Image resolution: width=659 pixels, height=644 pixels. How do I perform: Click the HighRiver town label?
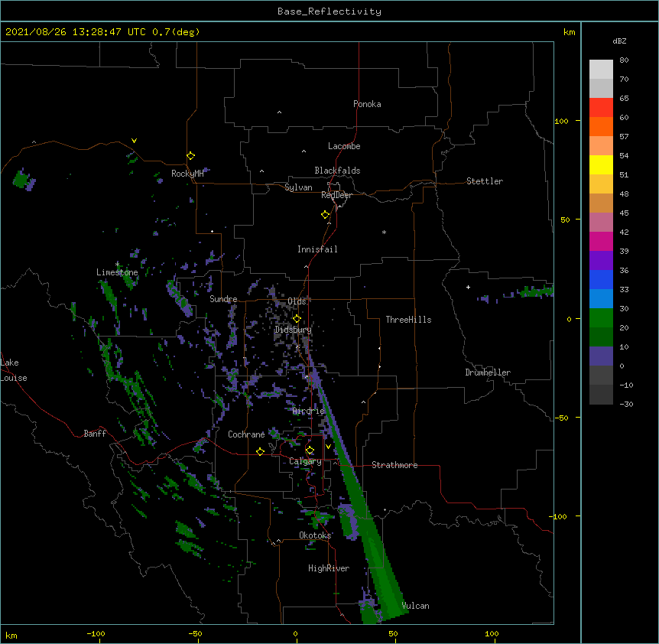[329, 568]
